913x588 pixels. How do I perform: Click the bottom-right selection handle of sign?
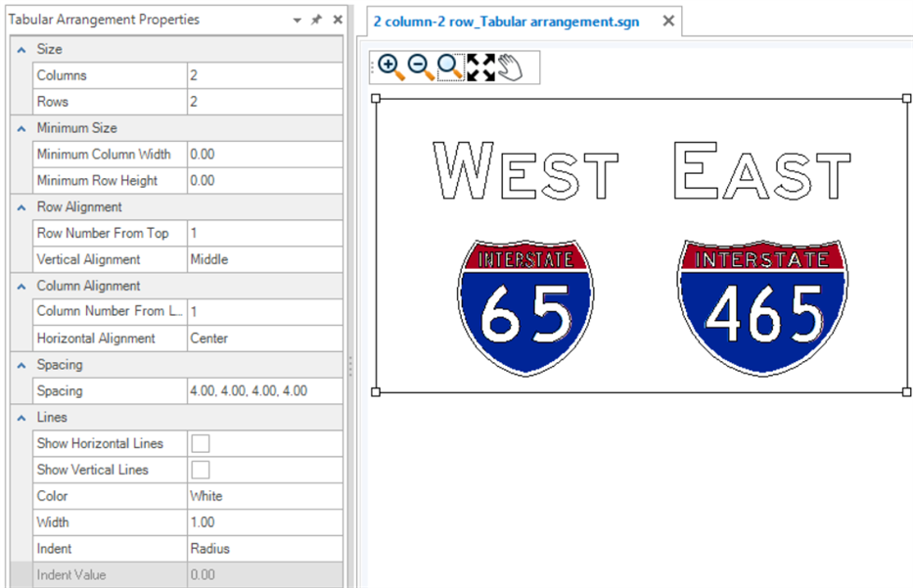coord(906,392)
